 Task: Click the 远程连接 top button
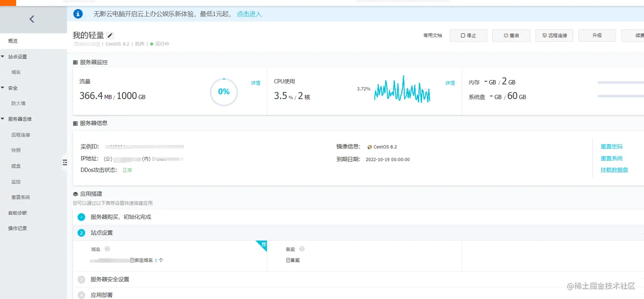554,36
